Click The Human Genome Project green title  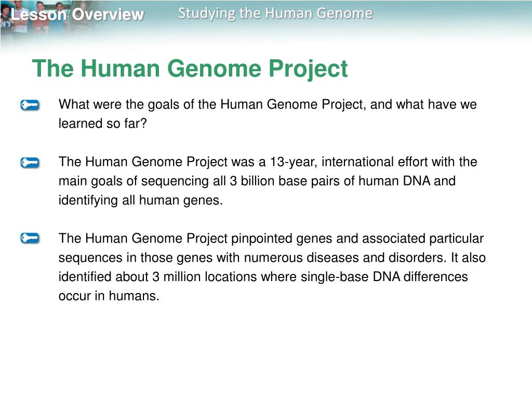click(x=190, y=69)
